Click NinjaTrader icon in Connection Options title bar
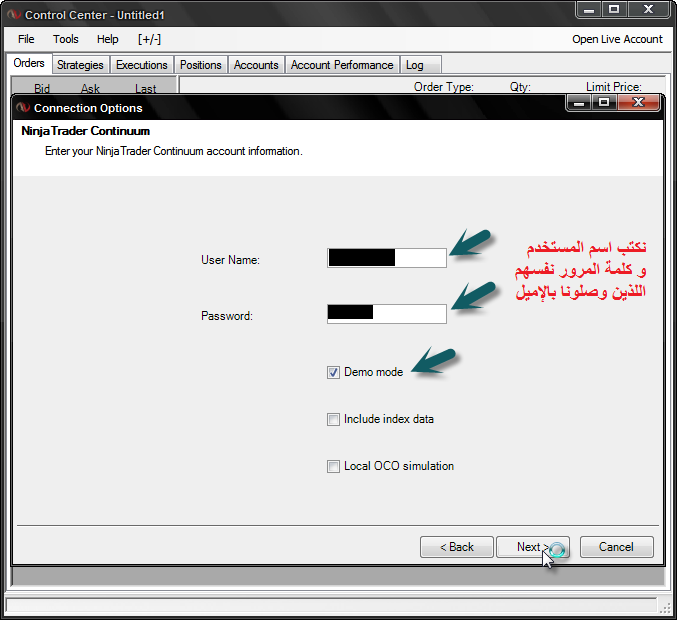Screen dimensions: 677x620 (23, 107)
